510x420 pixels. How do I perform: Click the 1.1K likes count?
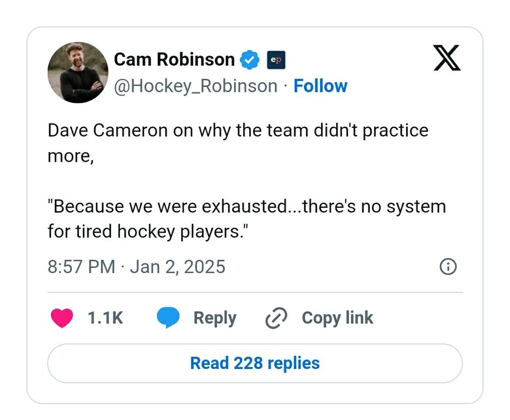(105, 318)
